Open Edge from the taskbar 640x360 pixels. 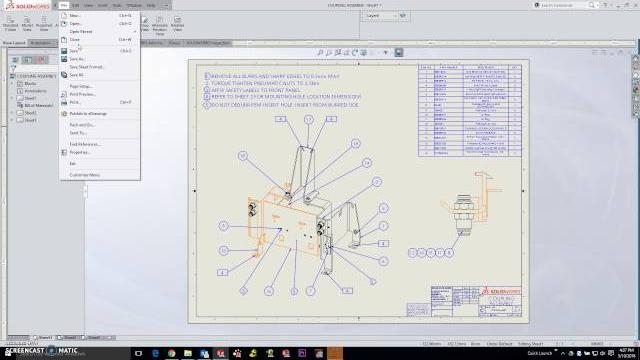tap(155, 353)
